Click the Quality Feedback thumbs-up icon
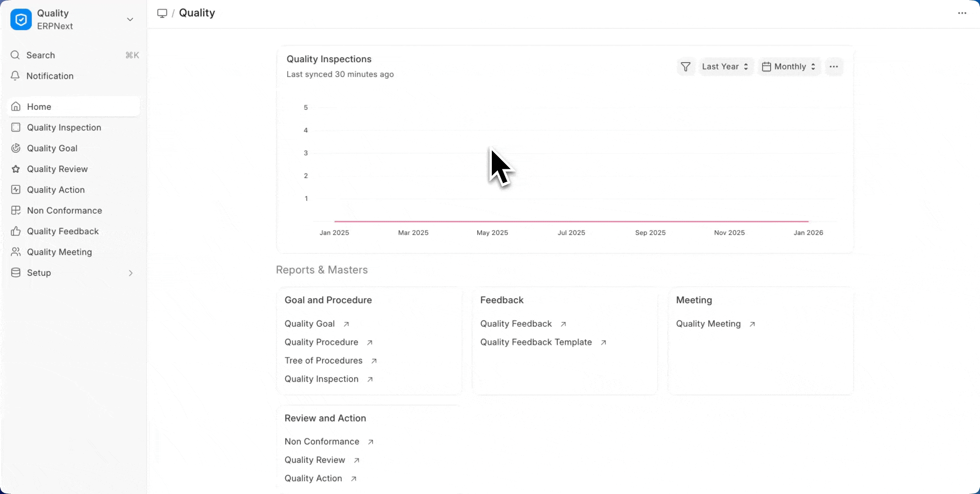Viewport: 980px width, 494px height. (16, 231)
